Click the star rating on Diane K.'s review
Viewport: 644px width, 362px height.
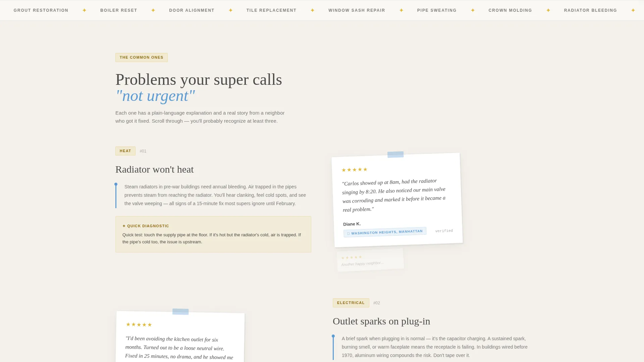point(355,170)
